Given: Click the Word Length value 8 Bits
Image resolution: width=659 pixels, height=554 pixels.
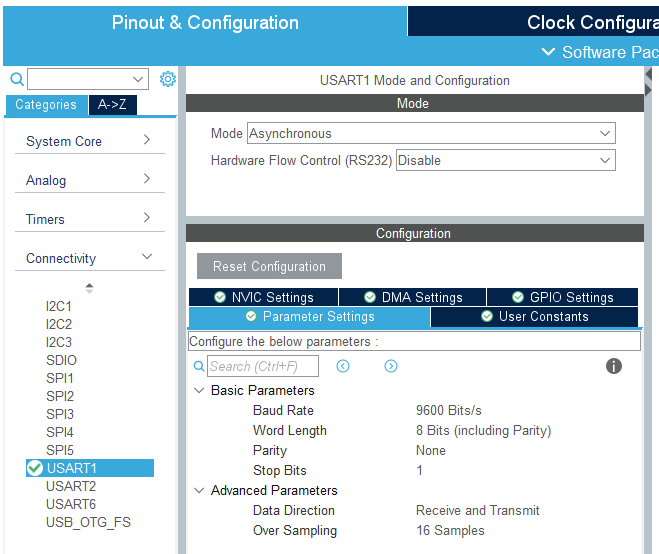Looking at the screenshot, I should point(484,430).
